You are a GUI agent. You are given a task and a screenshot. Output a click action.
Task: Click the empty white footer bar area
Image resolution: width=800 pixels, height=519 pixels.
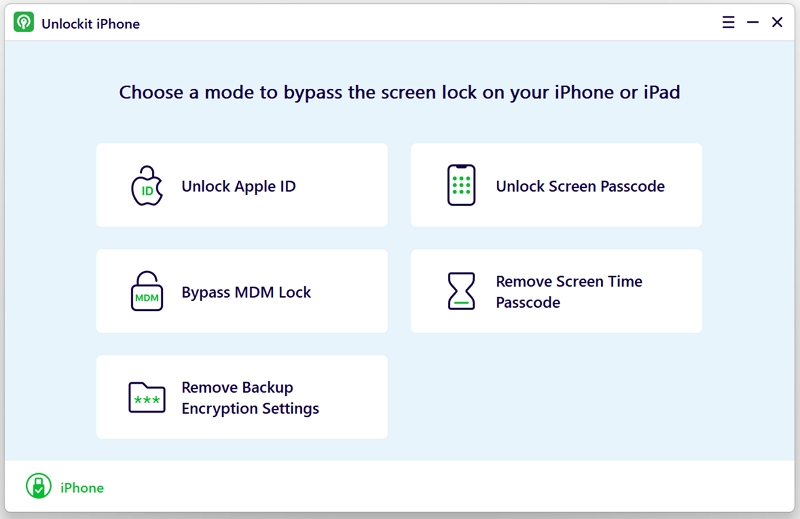point(450,487)
